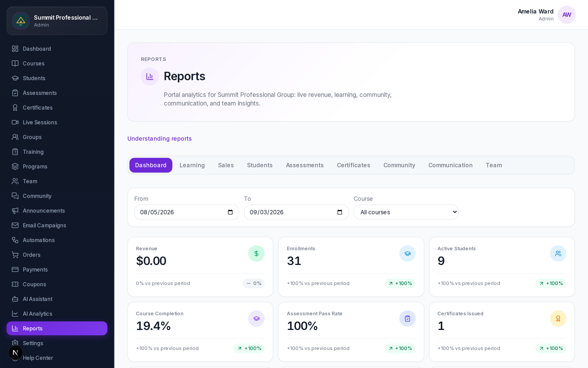Click the $0.00 revenue value
The height and width of the screenshot is (368, 588).
click(x=151, y=261)
